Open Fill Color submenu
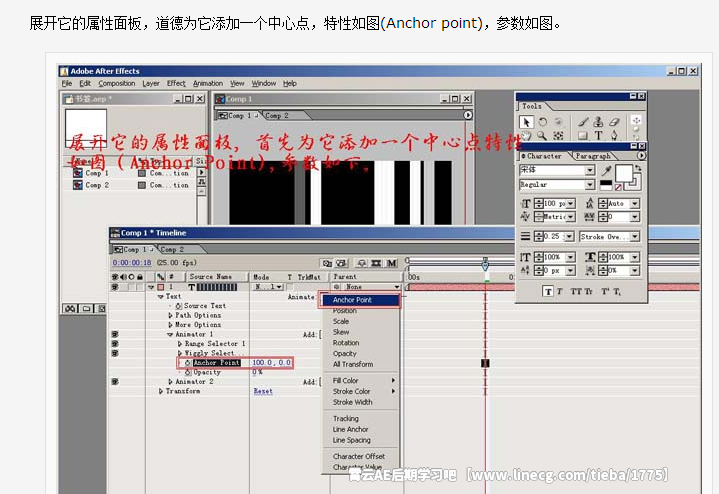The width and height of the screenshot is (719, 494). click(x=363, y=381)
